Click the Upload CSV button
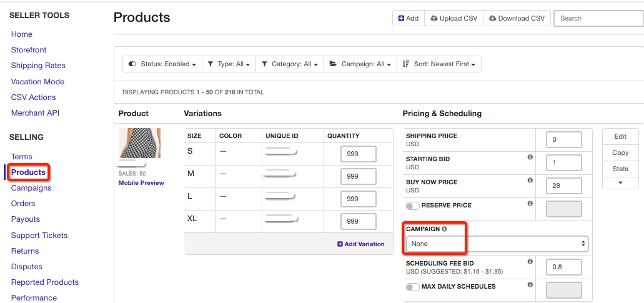Screen dimensions: 644x303 (x=453, y=18)
